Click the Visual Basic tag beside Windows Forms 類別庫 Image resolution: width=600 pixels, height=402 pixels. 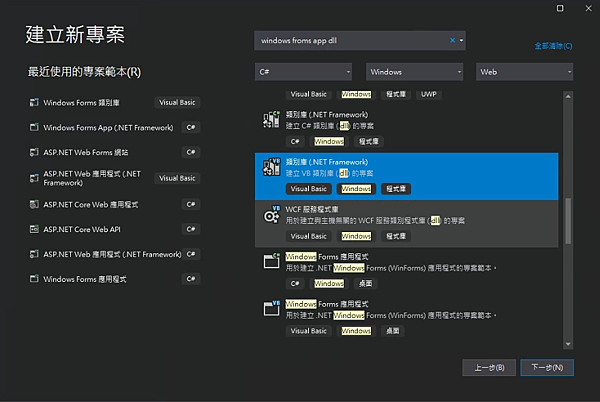177,103
